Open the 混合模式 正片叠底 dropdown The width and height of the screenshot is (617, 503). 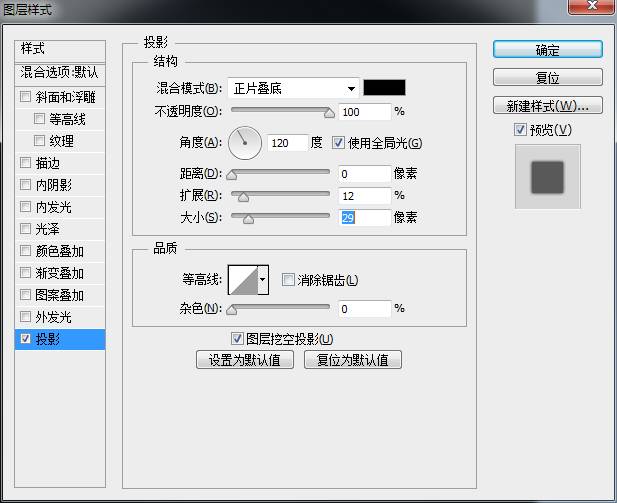293,88
